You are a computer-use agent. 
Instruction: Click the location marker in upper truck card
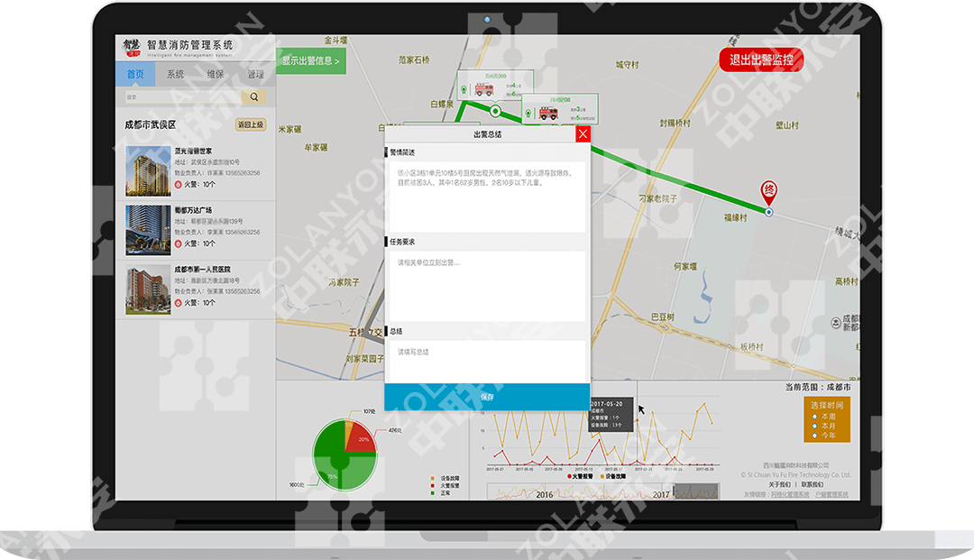pos(464,90)
